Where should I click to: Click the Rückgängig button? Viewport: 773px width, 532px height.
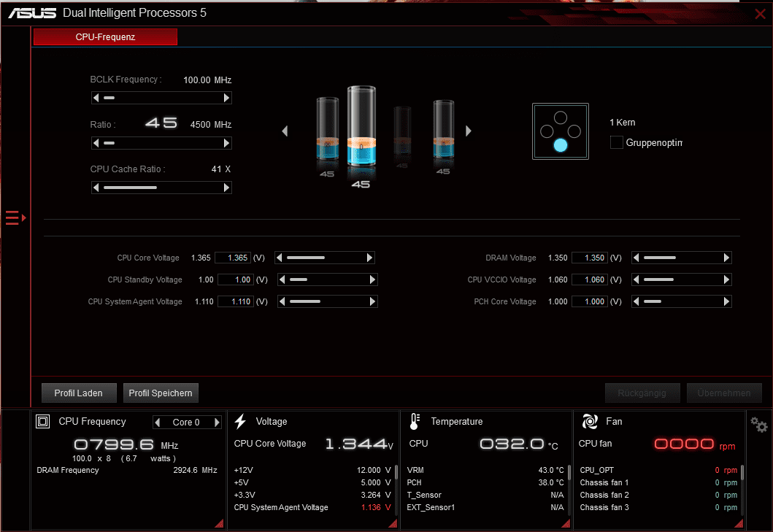(x=642, y=393)
